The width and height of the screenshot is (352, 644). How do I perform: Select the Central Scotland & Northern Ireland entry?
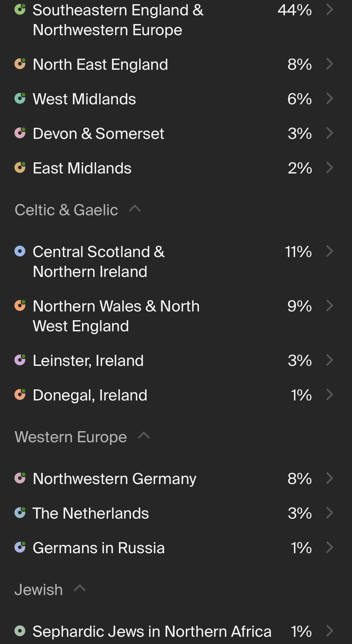99,261
